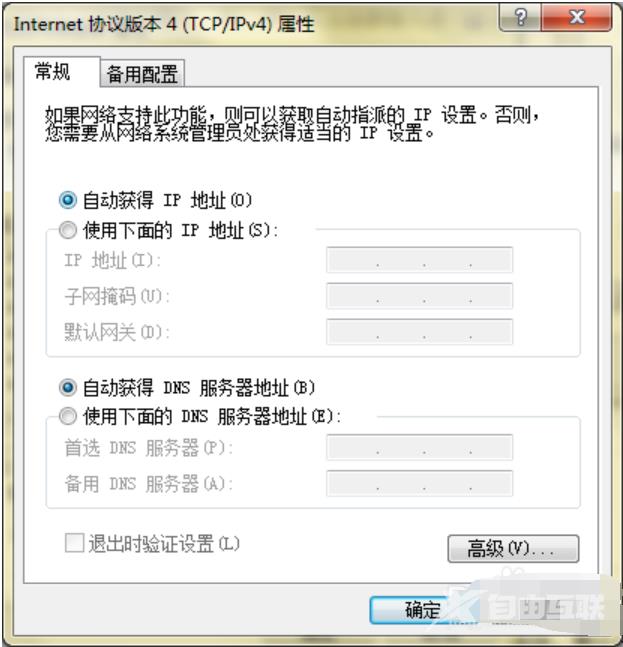Open the 备用配置 tab
The width and height of the screenshot is (623, 647).
pyautogui.click(x=142, y=74)
